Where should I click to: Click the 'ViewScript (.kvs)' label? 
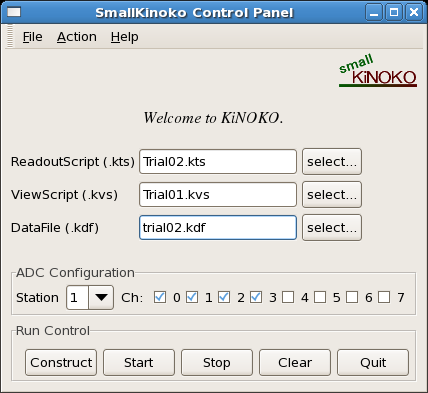64,195
